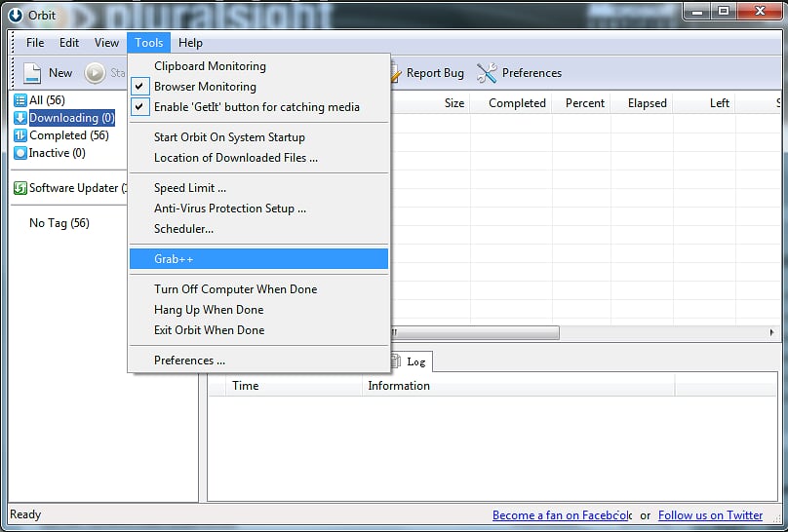The height and width of the screenshot is (532, 788).
Task: Click the Start play icon in toolbar
Action: tap(95, 73)
